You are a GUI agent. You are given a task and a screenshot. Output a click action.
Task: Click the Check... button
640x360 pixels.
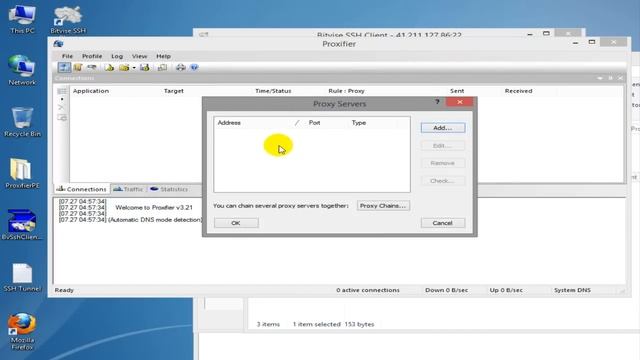pos(443,180)
